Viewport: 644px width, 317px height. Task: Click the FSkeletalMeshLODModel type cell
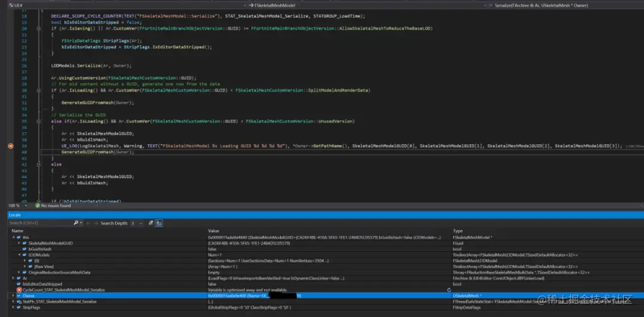pyautogui.click(x=475, y=261)
